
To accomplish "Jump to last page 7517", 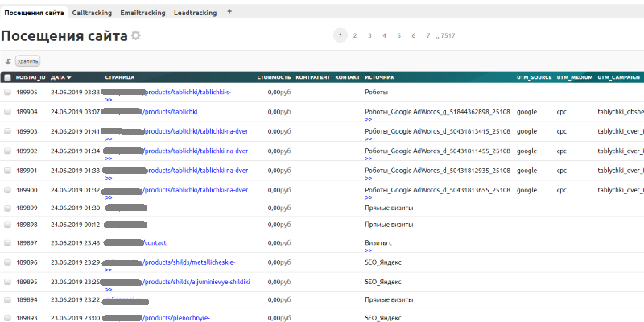I will pos(446,35).
